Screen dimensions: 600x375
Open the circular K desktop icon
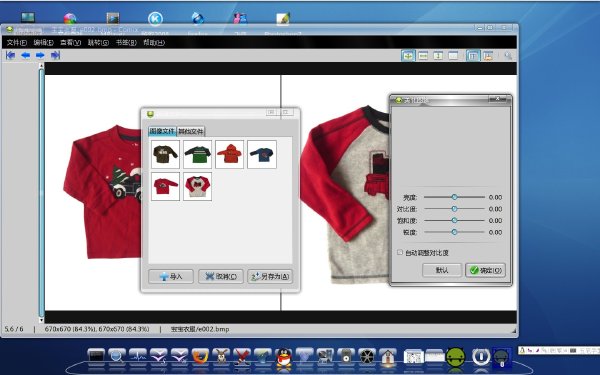tap(155, 18)
